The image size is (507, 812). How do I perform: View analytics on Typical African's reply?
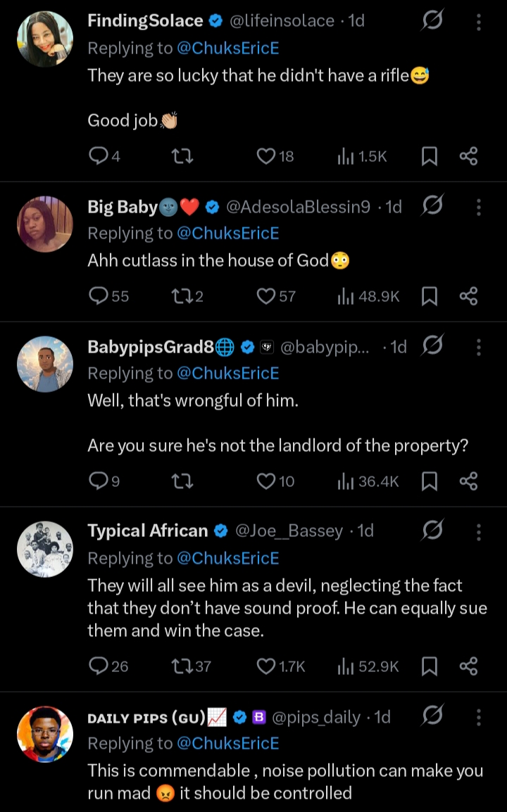click(x=346, y=666)
